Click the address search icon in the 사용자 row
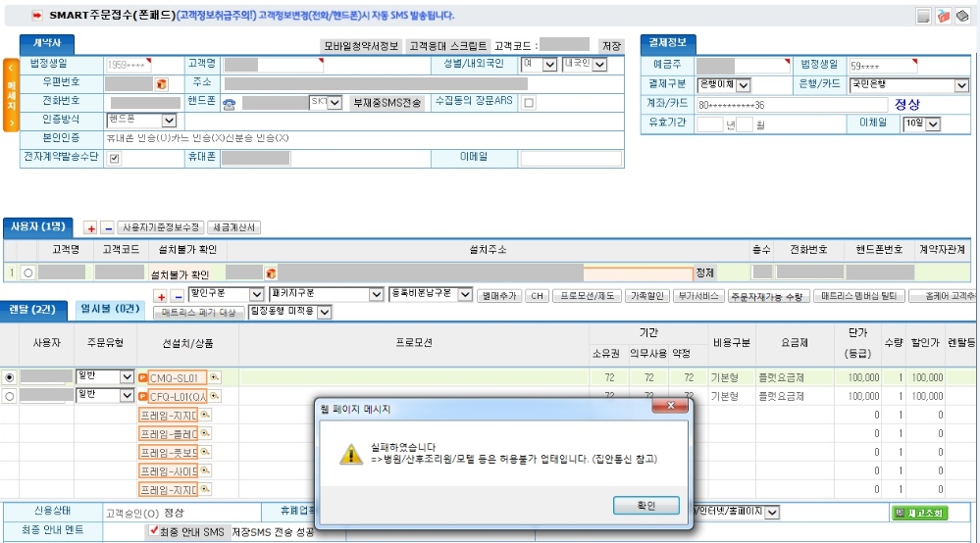This screenshot has width=980, height=543. pyautogui.click(x=271, y=273)
